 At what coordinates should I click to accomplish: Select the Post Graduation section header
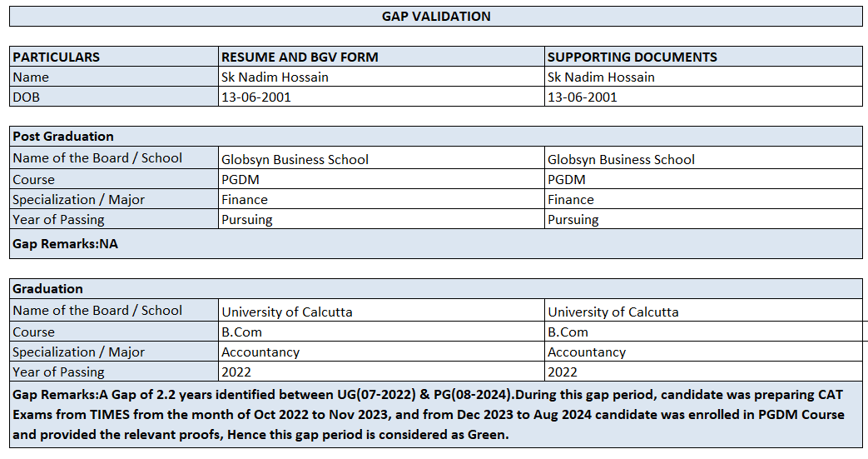(x=63, y=137)
